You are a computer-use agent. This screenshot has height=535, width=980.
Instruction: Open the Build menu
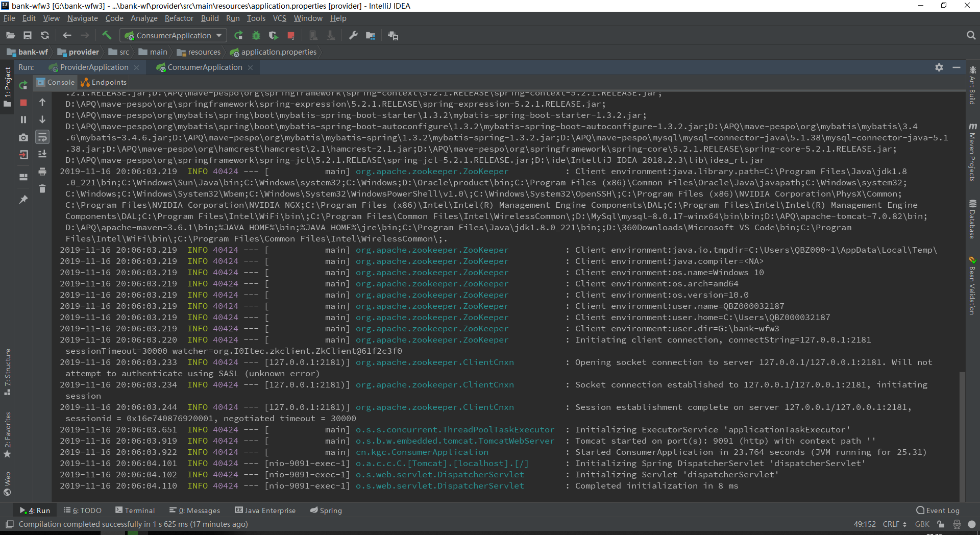pos(209,18)
